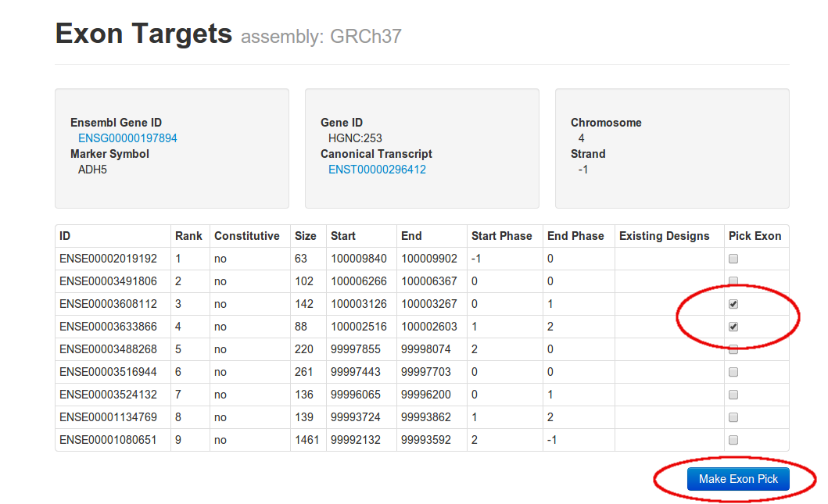Select the checkbox for exon ENSE00001080651
Screen dimensions: 828x504
click(x=733, y=440)
